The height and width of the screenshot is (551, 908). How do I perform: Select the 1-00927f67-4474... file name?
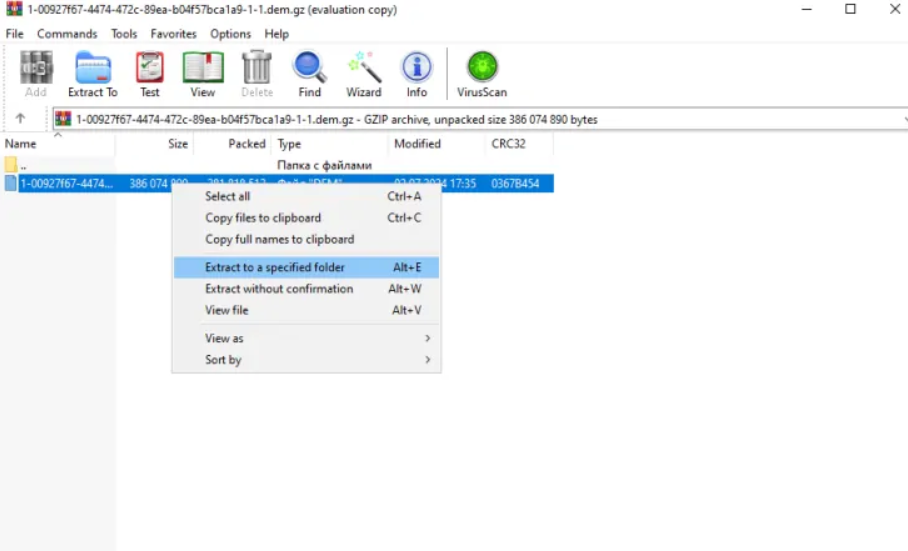click(x=67, y=183)
